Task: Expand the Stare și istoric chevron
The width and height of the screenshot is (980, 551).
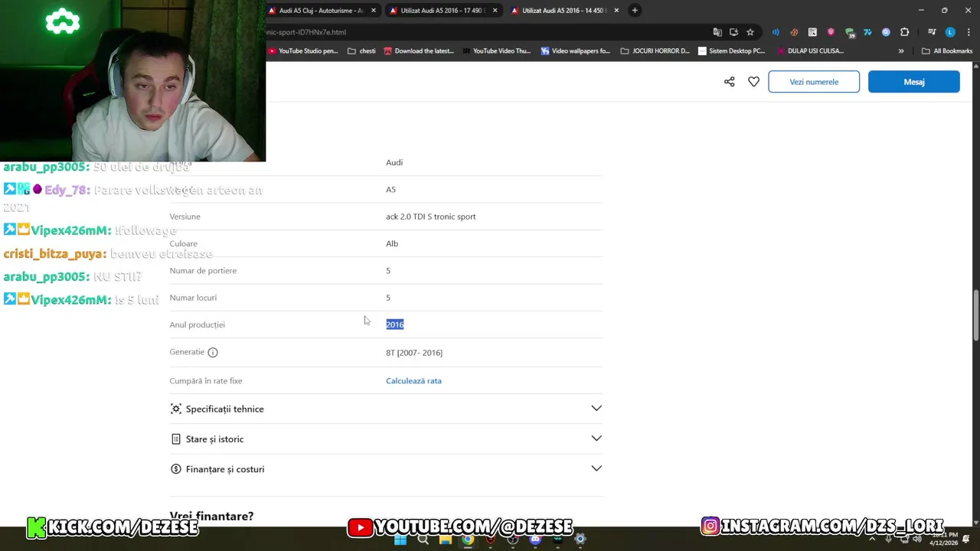Action: [596, 439]
